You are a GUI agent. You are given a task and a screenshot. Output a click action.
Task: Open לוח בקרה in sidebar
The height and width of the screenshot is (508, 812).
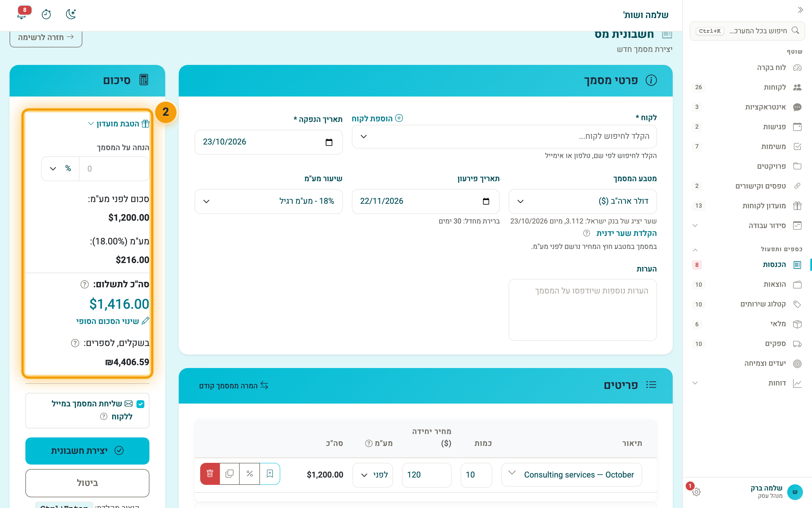[x=747, y=67]
